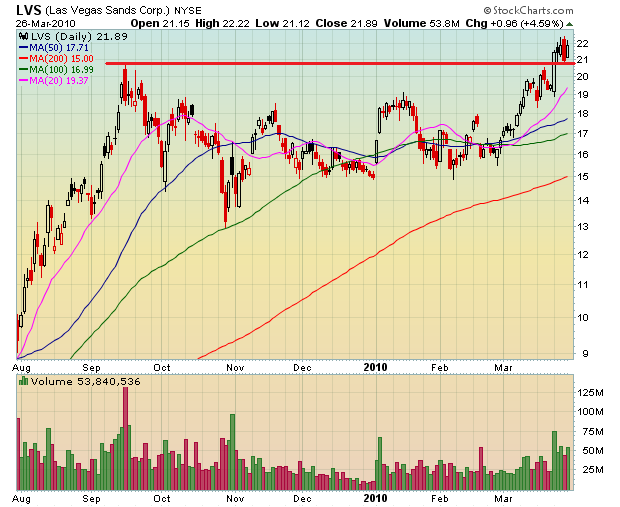
Task: Click the LVS (Daily) 21.89 legend label
Action: pos(79,37)
